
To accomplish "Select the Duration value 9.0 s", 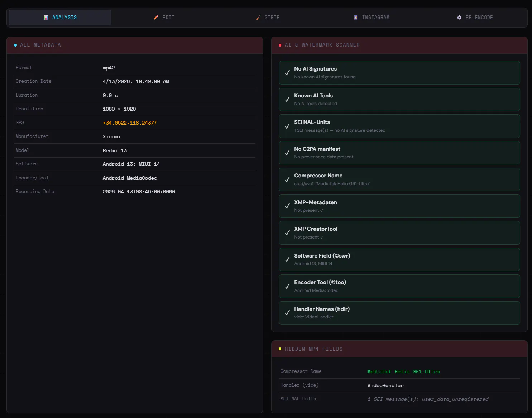I will point(110,95).
